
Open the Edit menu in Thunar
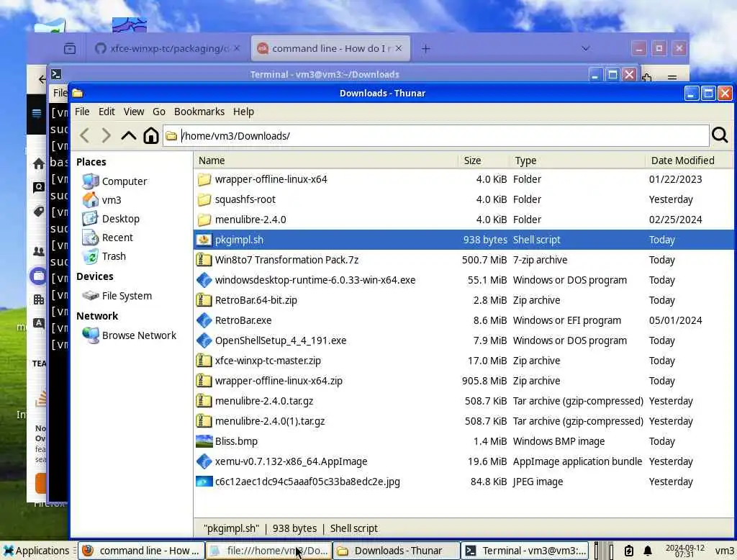click(107, 112)
